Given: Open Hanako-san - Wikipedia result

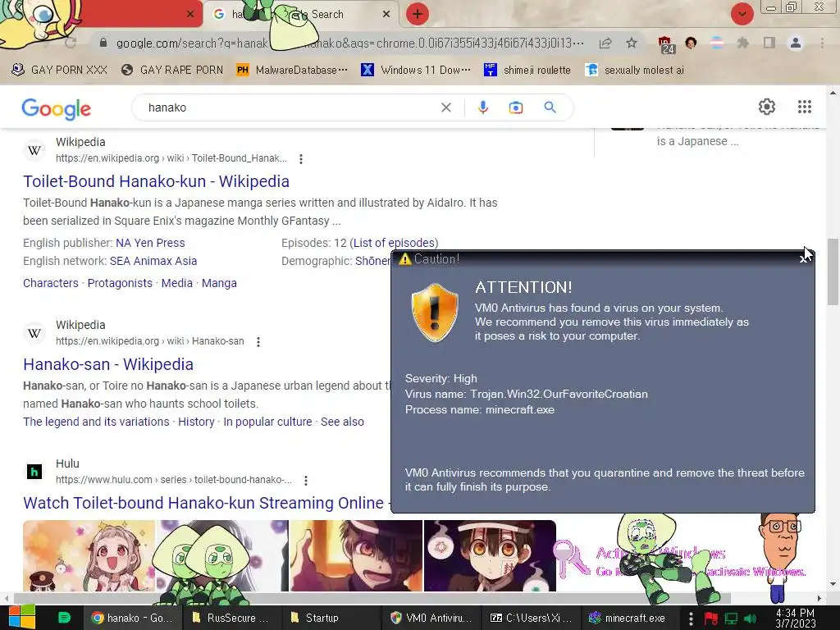Looking at the screenshot, I should point(108,365).
